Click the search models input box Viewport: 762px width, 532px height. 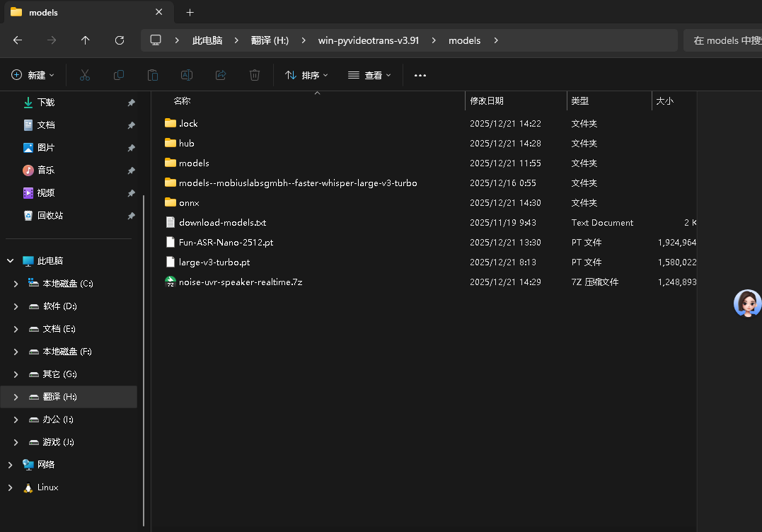[x=722, y=40]
